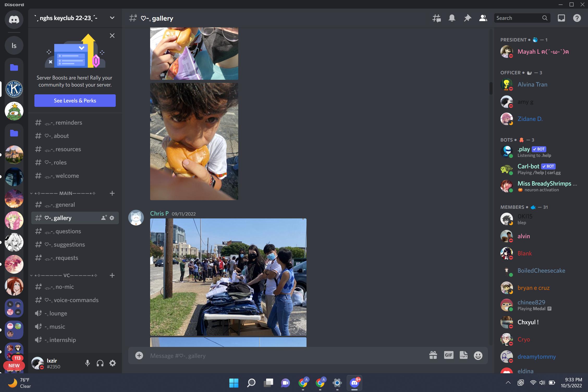588x392 pixels.
Task: Click the message scrollbar thumb
Action: click(491, 88)
